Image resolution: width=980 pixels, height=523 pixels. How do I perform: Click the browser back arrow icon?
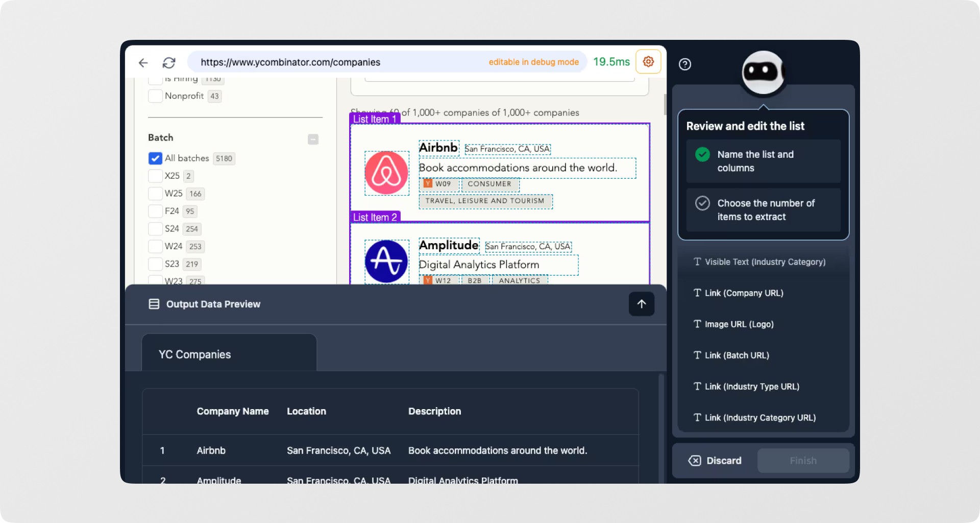(143, 62)
